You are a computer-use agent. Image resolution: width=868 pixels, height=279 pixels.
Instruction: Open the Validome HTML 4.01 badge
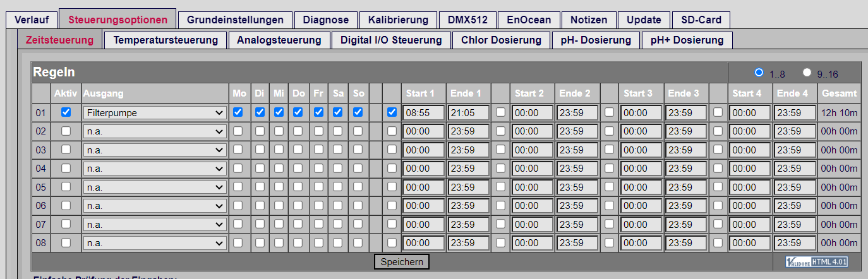[817, 262]
